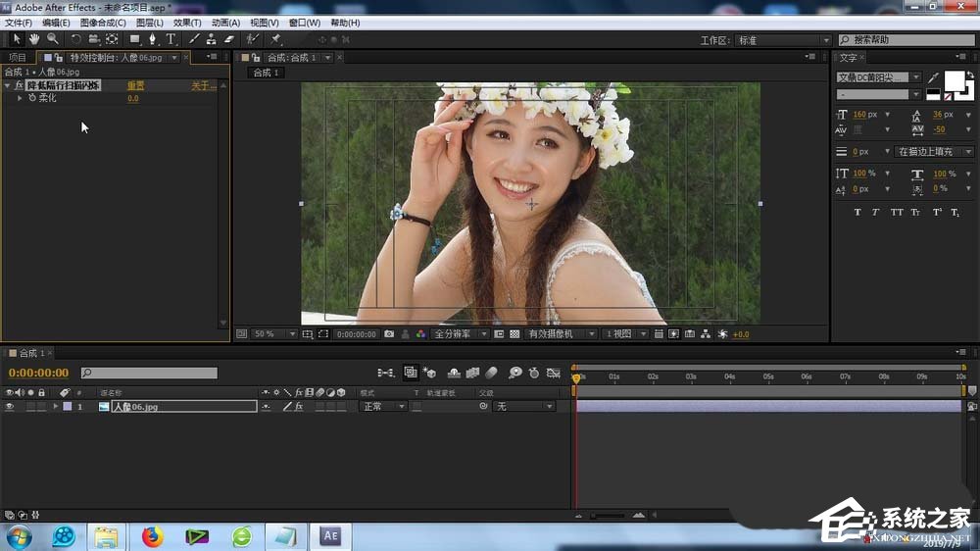Select the Hand tool in the toolbar
The height and width of the screenshot is (551, 980).
coord(34,39)
